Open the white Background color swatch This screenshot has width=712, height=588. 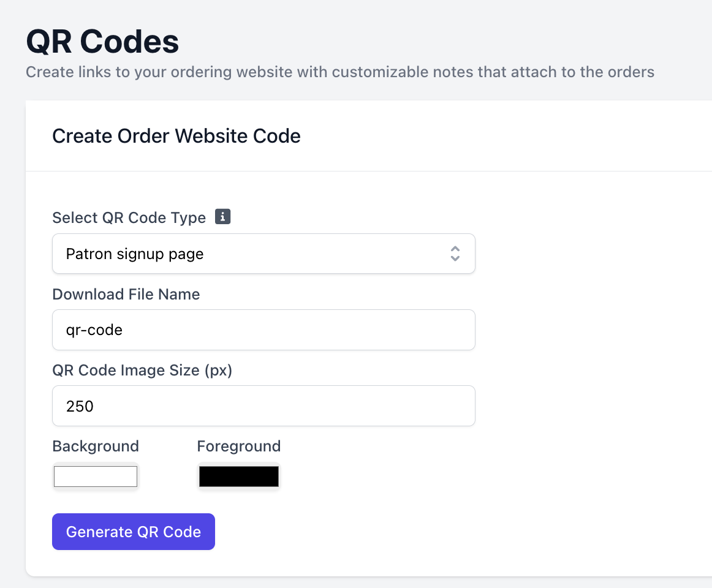[x=96, y=477]
